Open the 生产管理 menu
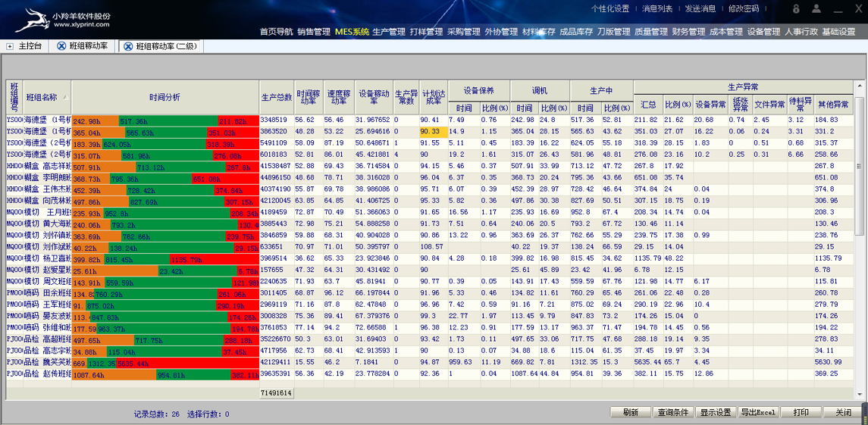The width and height of the screenshot is (868, 425). [x=389, y=32]
